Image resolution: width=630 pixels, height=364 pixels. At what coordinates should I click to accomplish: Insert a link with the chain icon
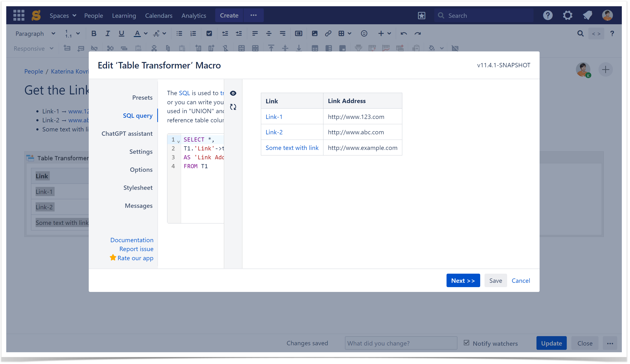[x=328, y=33]
